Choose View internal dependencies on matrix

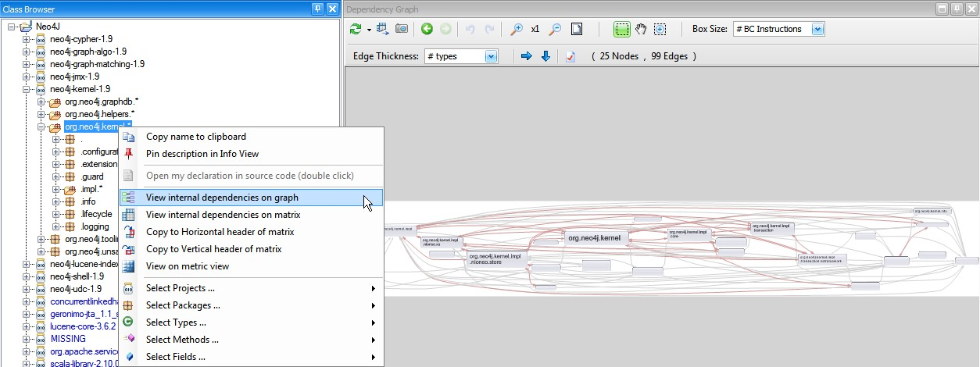coord(252,215)
